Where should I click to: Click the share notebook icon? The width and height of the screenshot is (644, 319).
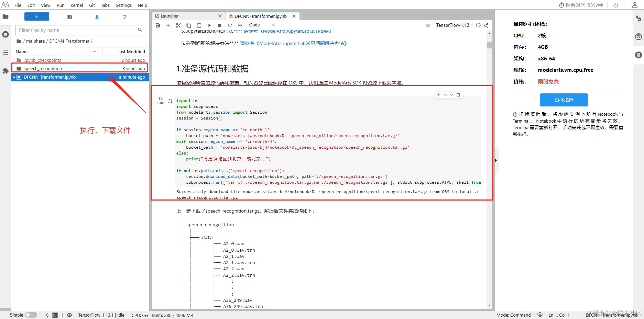click(x=486, y=25)
